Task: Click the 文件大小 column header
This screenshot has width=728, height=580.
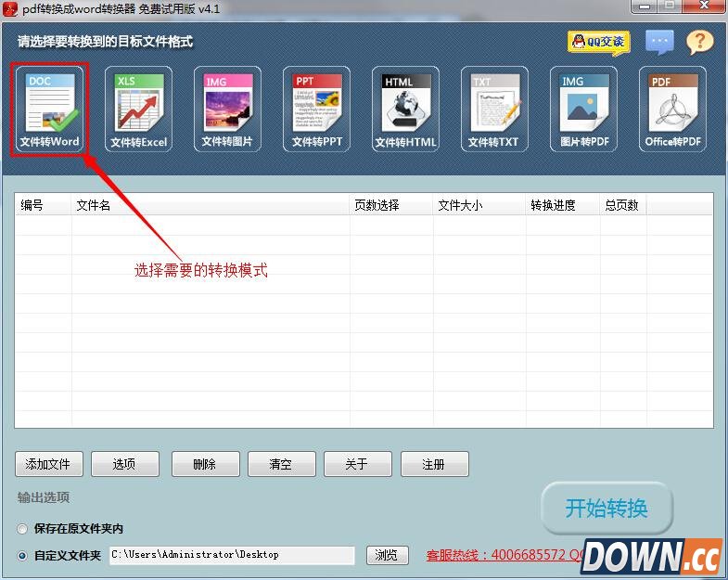Action: click(479, 205)
